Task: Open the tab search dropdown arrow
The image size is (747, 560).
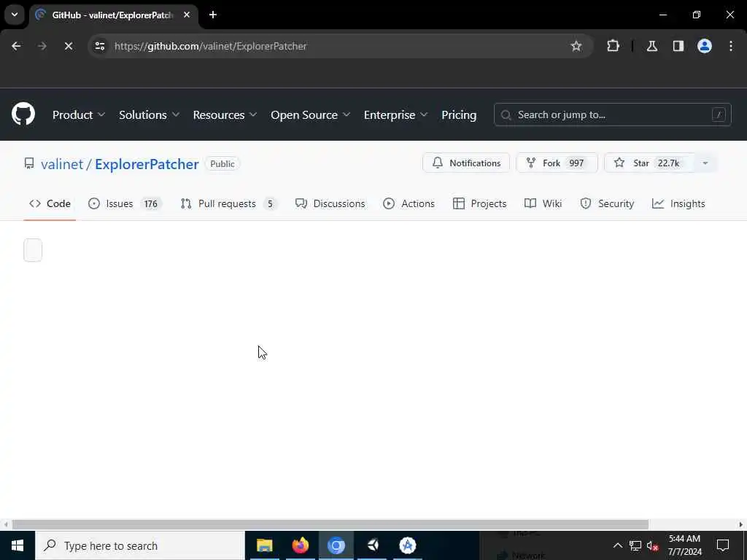Action: (x=15, y=15)
